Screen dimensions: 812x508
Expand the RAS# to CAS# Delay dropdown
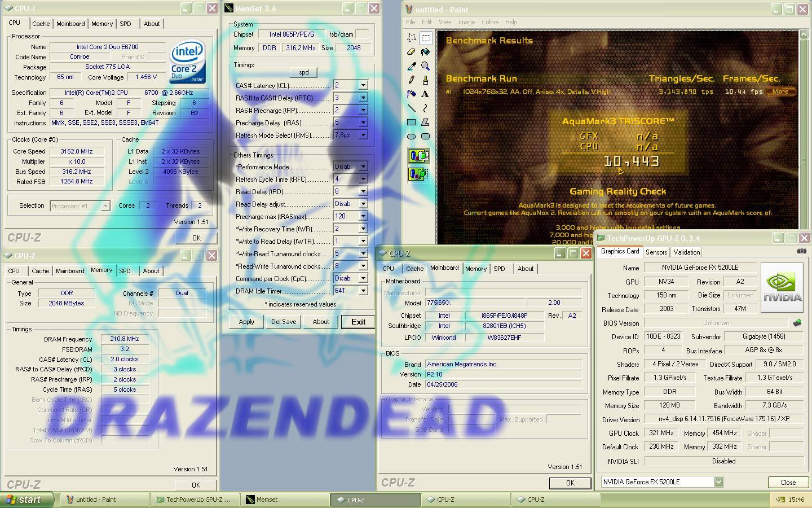point(363,98)
